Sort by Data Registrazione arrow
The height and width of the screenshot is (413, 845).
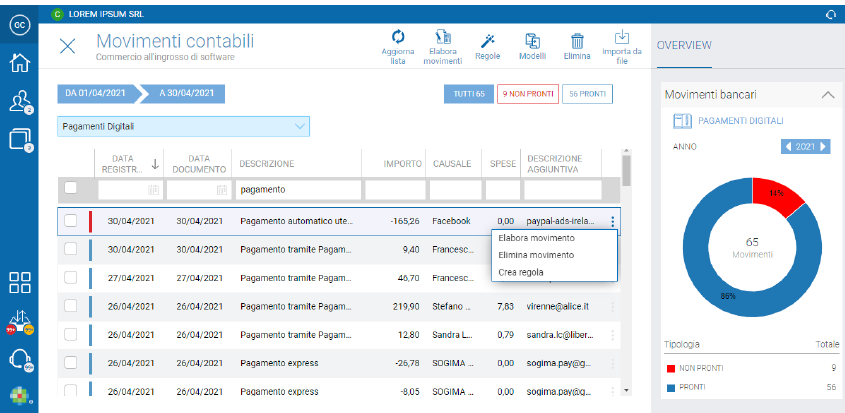tap(155, 164)
